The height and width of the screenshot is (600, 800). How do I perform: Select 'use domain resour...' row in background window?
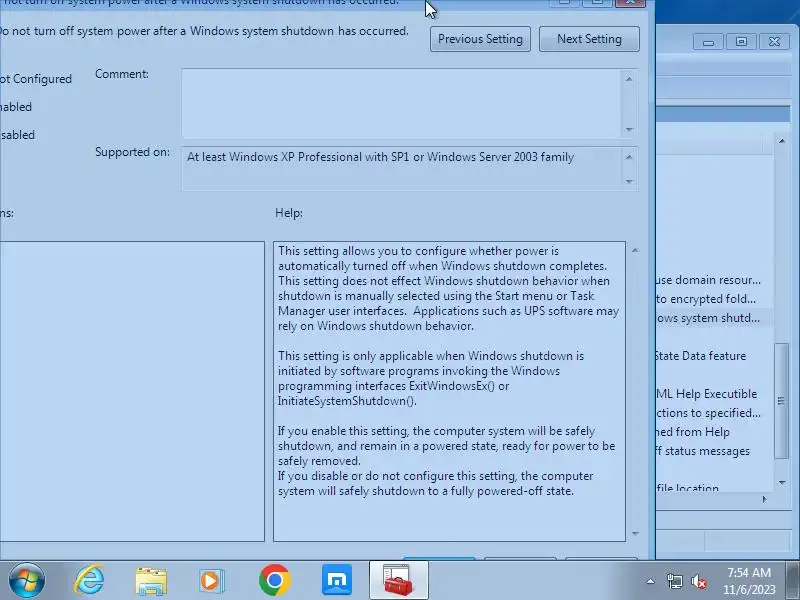point(708,280)
